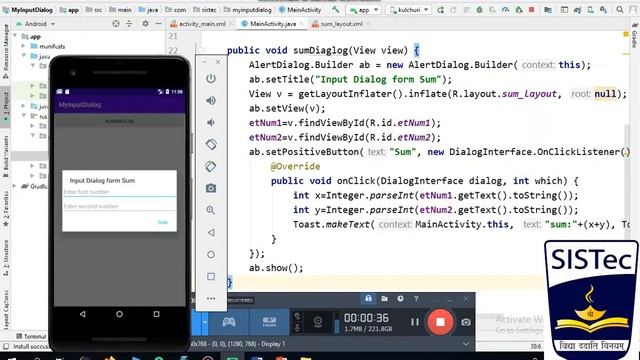
Task: Open Search Everywhere magnifier icon
Action: [x=620, y=9]
